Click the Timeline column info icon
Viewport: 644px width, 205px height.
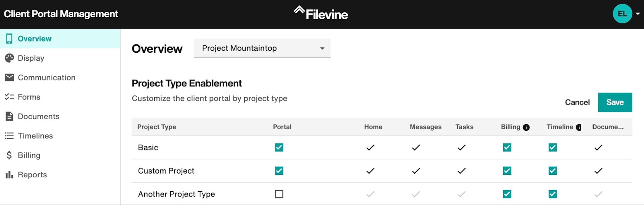point(578,127)
